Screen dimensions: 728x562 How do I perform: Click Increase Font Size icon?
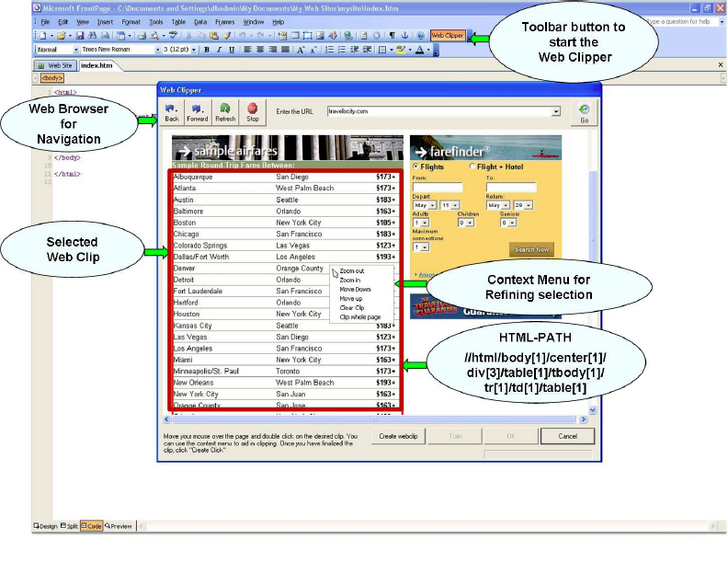click(301, 50)
